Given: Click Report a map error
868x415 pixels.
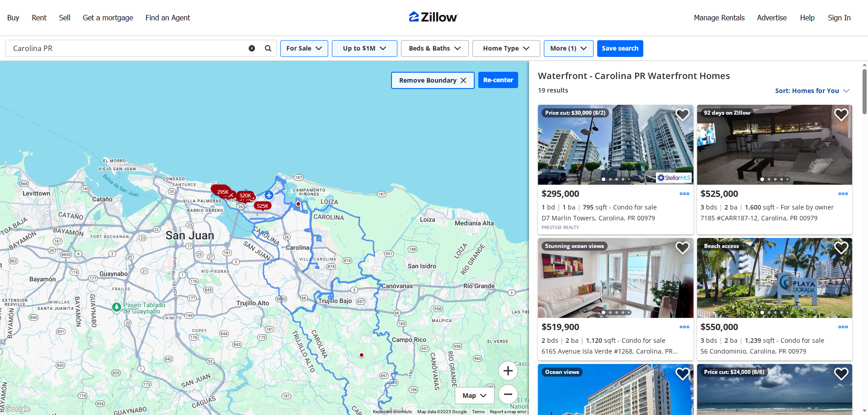Looking at the screenshot, I should 508,412.
